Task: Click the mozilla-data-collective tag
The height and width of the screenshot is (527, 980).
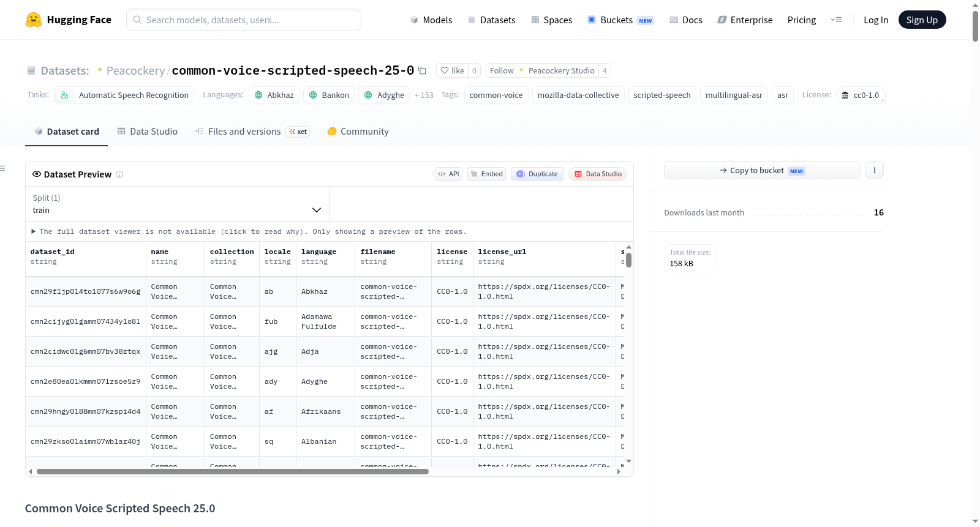Action: pos(578,95)
